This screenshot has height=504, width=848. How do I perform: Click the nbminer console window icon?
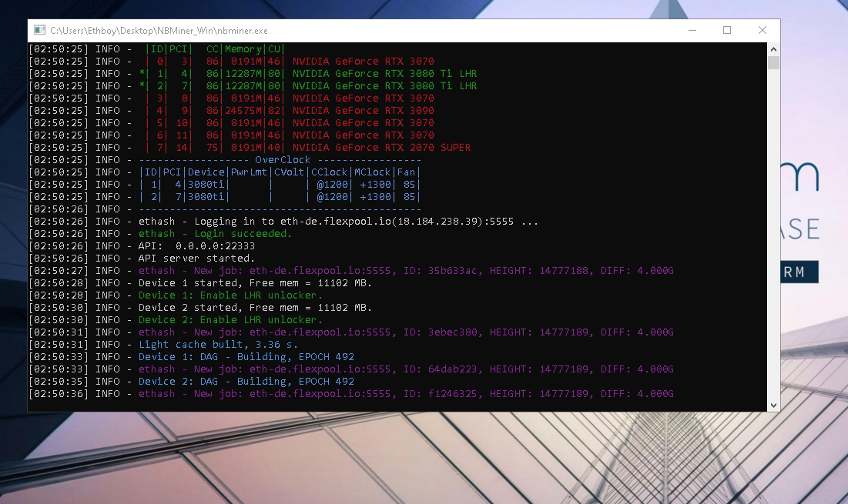click(x=39, y=30)
